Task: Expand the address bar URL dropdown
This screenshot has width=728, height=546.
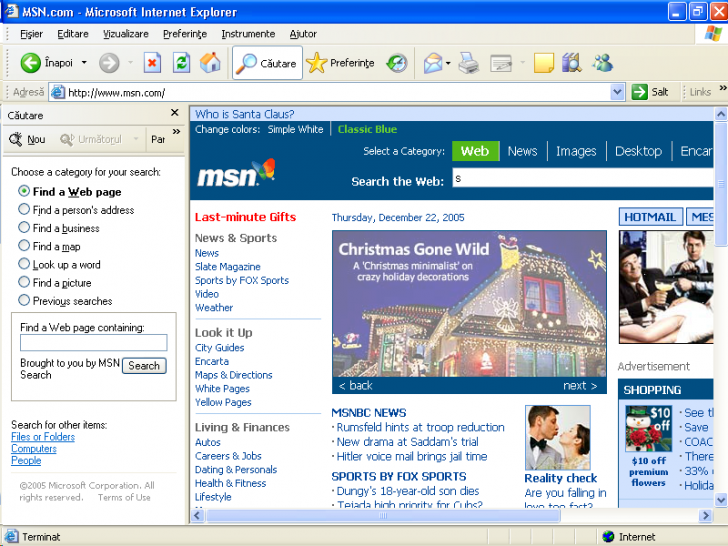Action: point(617,92)
